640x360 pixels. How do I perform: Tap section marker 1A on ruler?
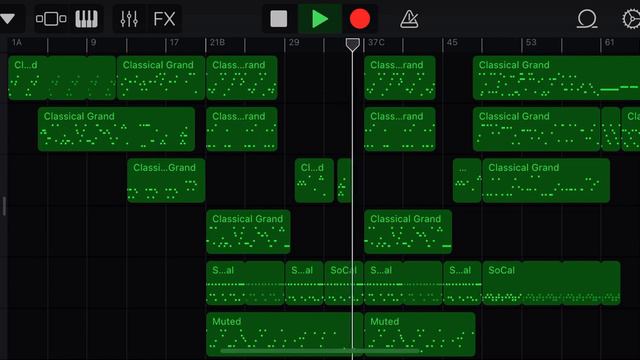tap(17, 42)
